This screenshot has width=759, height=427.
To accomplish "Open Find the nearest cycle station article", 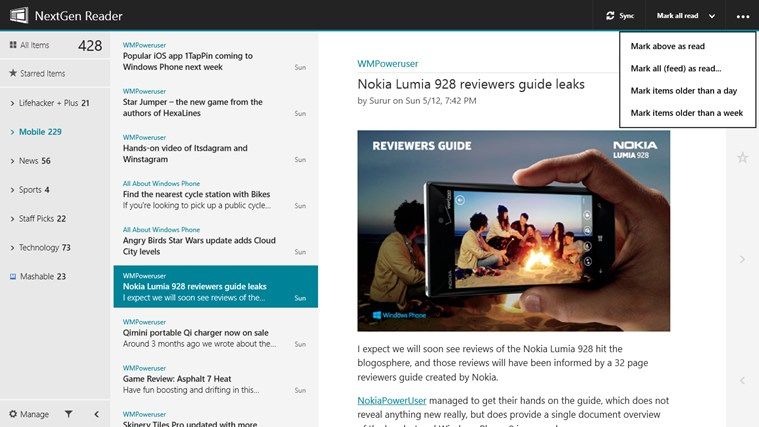I will click(215, 195).
